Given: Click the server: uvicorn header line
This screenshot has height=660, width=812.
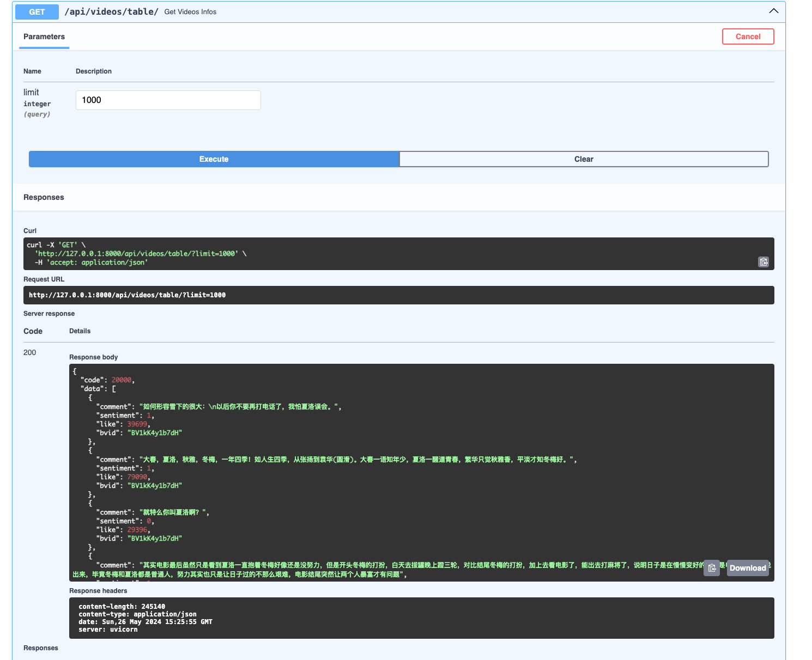Looking at the screenshot, I should [x=108, y=630].
